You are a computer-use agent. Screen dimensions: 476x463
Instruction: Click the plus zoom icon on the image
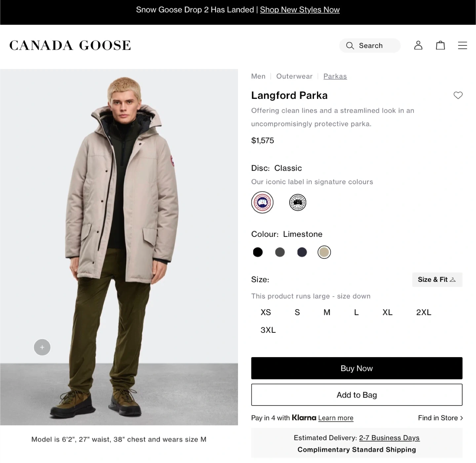pyautogui.click(x=42, y=347)
